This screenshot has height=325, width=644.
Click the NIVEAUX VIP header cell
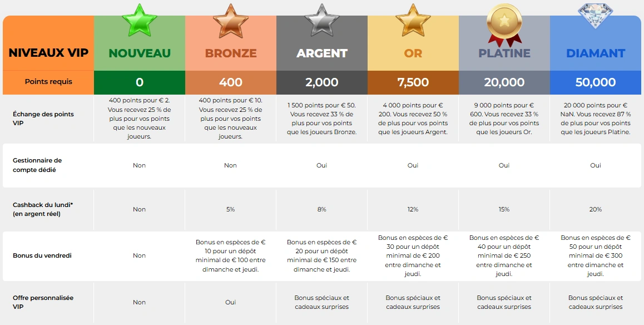48,53
